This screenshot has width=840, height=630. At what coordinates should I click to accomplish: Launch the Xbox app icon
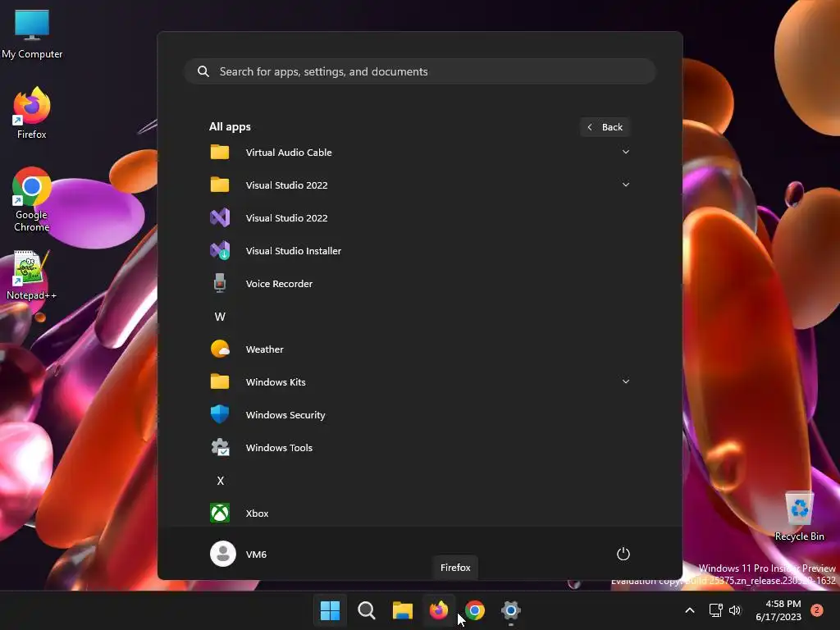click(220, 513)
